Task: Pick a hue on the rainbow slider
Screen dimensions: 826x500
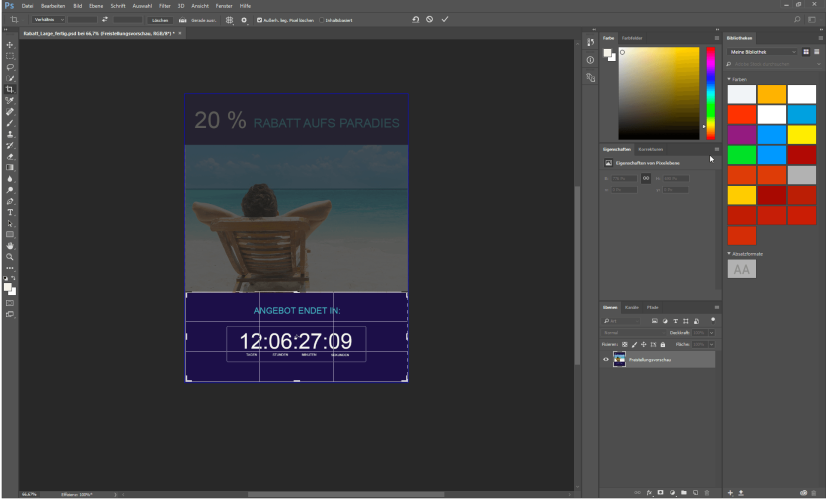Action: tap(711, 93)
